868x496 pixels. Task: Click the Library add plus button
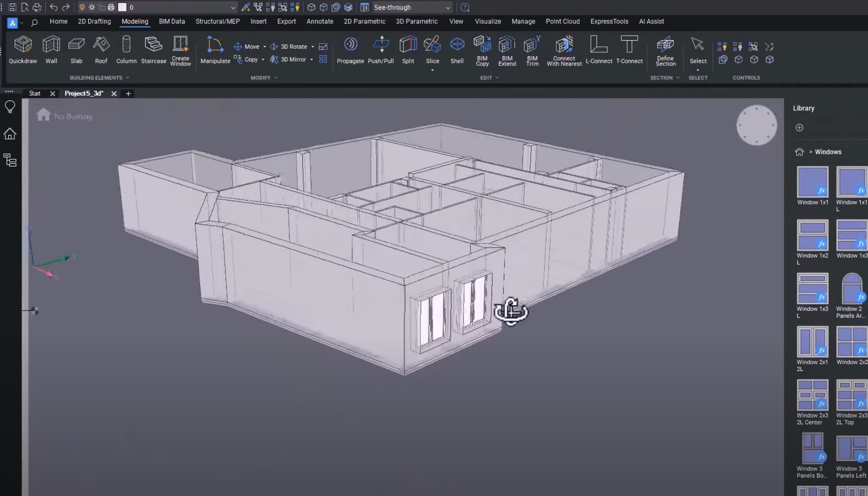(799, 127)
